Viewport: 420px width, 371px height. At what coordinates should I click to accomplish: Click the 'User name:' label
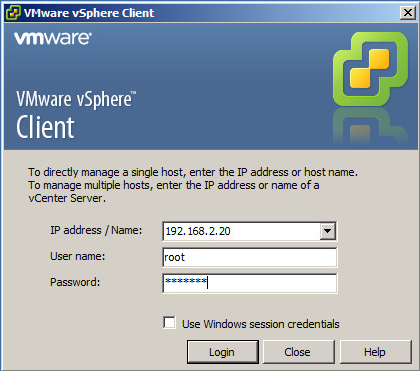(x=77, y=256)
